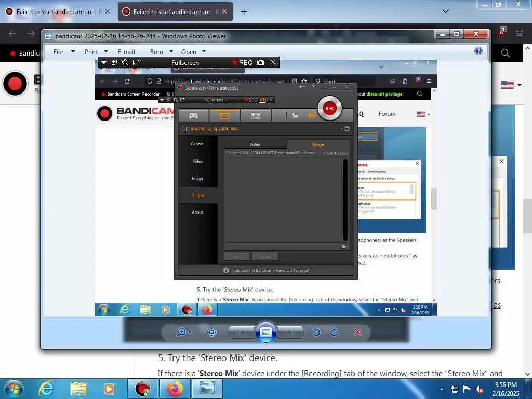The width and height of the screenshot is (532, 399).
Task: Play the slideshow in Photo Viewer
Action: click(x=265, y=332)
